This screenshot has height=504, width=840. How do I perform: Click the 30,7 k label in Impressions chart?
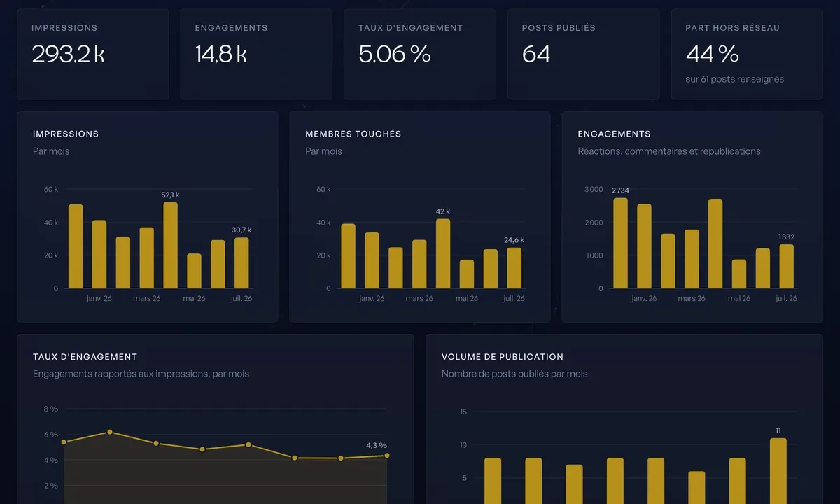[241, 230]
